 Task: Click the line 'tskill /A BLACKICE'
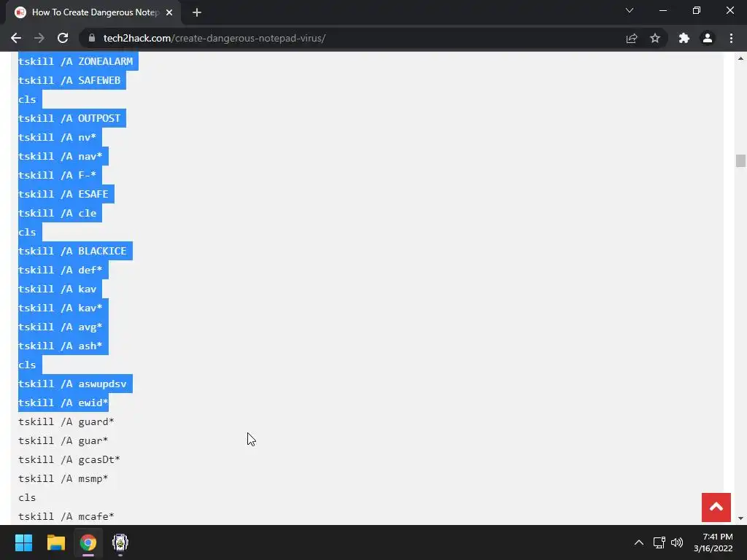72,251
